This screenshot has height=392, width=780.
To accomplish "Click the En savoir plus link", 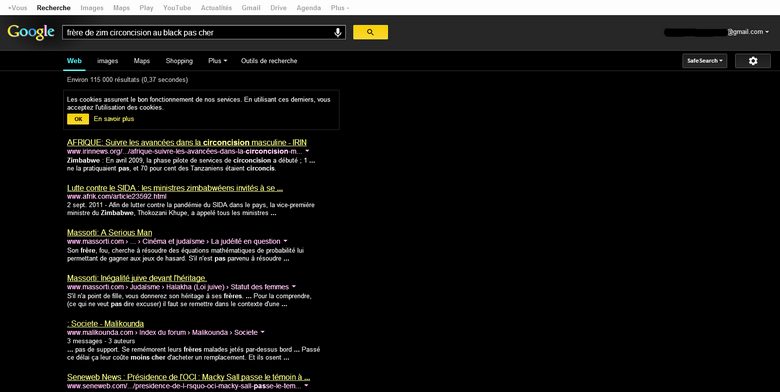I will (x=114, y=119).
